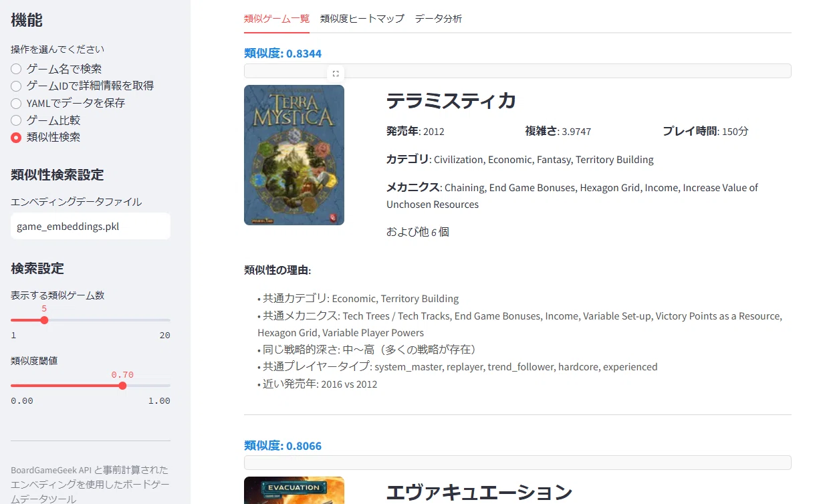
Task: Pick the YAMLでデータを保存 radio option
Action: tap(68, 103)
